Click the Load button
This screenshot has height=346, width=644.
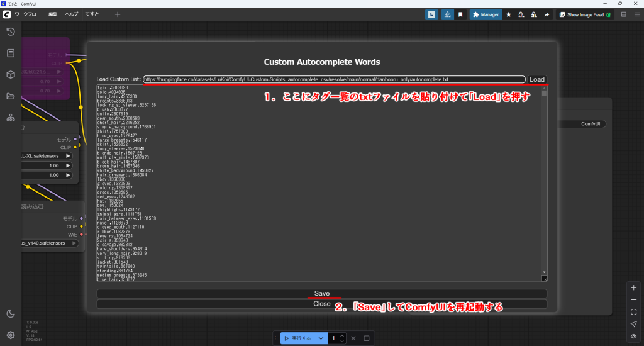[x=537, y=79]
